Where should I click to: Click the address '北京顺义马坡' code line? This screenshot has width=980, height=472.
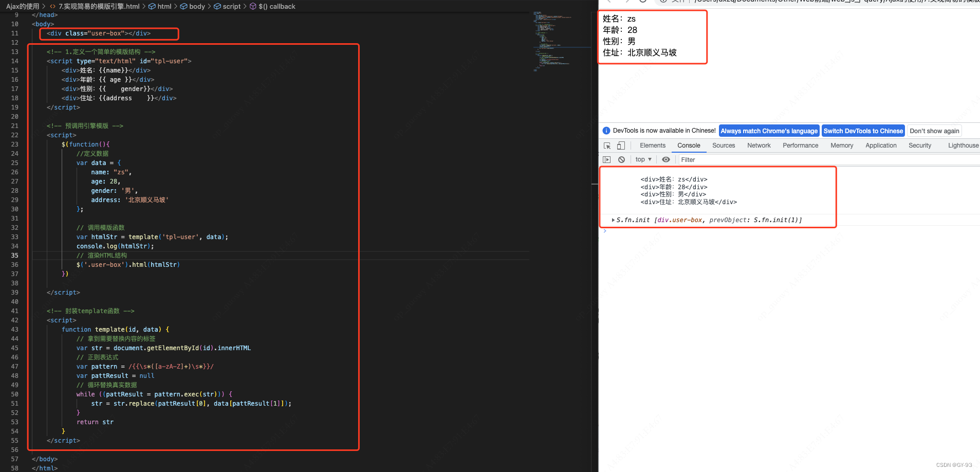[130, 200]
